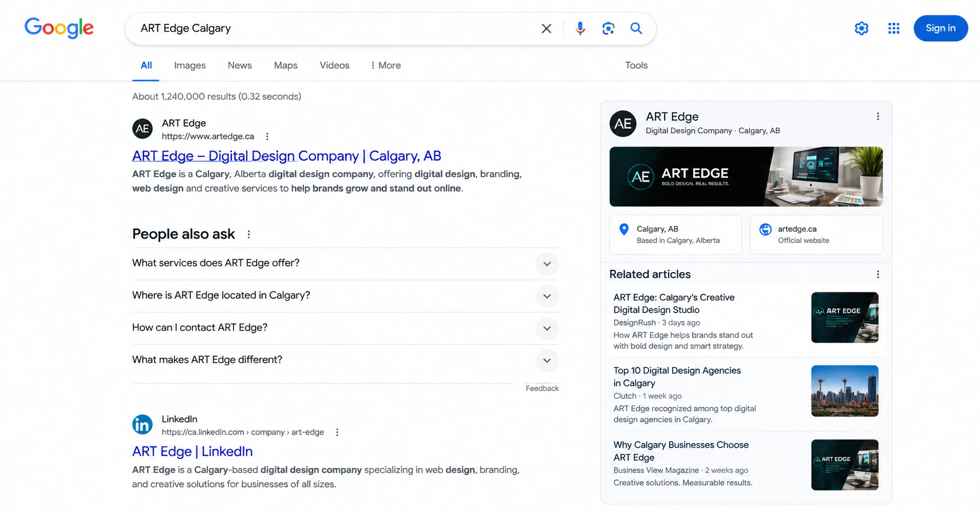980x518 pixels.
Task: Open 'Top 10 Digital Design Agencies in Calgary' article
Action: click(x=677, y=377)
